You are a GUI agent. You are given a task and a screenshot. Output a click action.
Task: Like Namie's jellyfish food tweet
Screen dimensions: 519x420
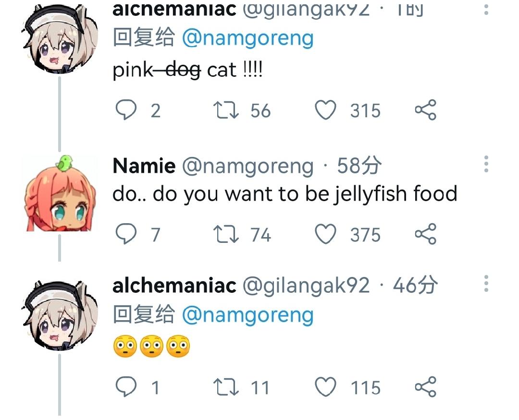coord(325,234)
